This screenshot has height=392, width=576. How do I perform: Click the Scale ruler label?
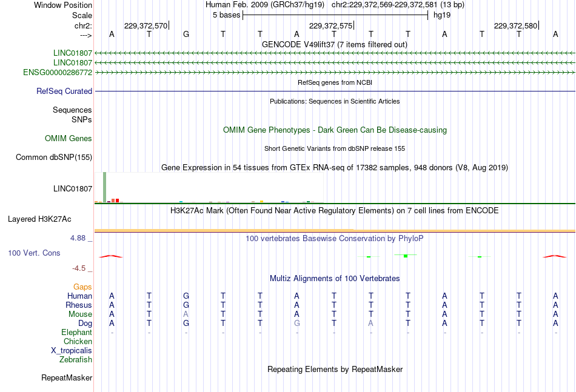[82, 15]
